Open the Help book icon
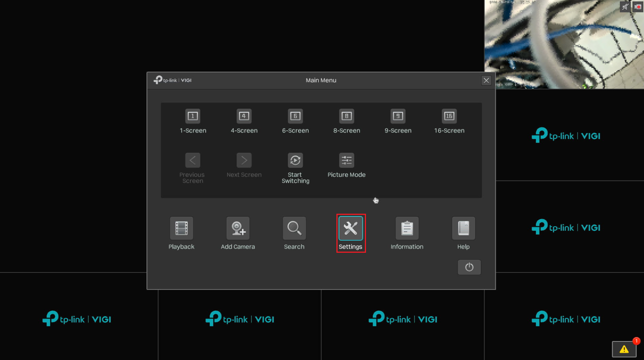 point(463,228)
